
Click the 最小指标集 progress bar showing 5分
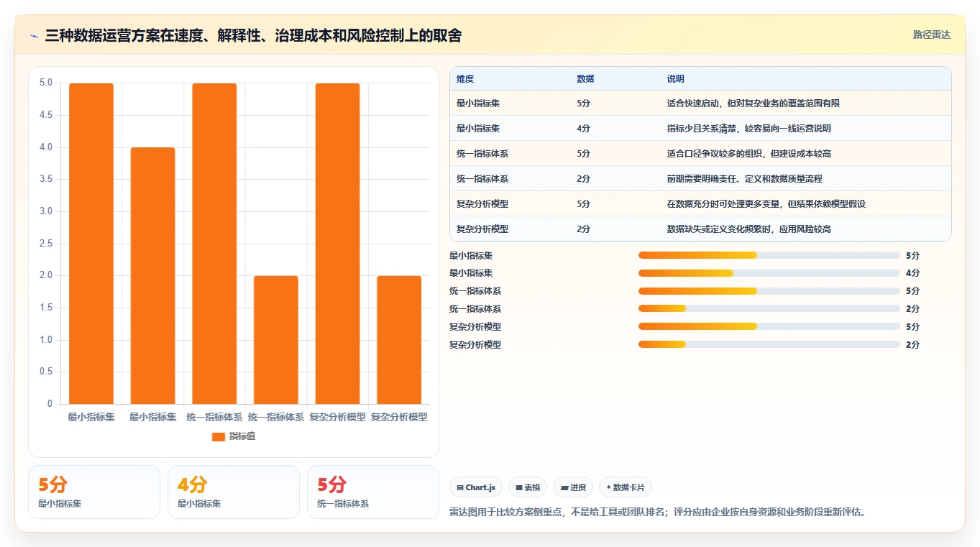pyautogui.click(x=769, y=255)
